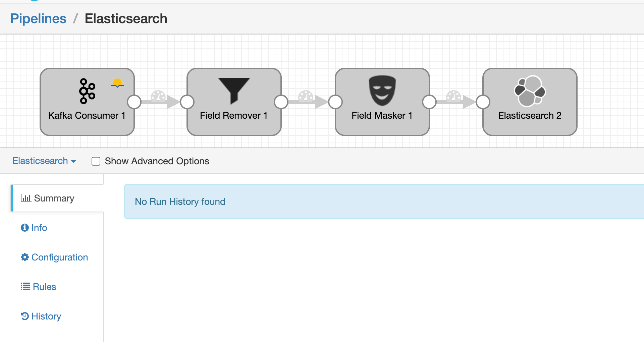Screen dimensions: 644x352
Task: Click Kafka Consumer 1 output port circle
Action: [x=134, y=102]
